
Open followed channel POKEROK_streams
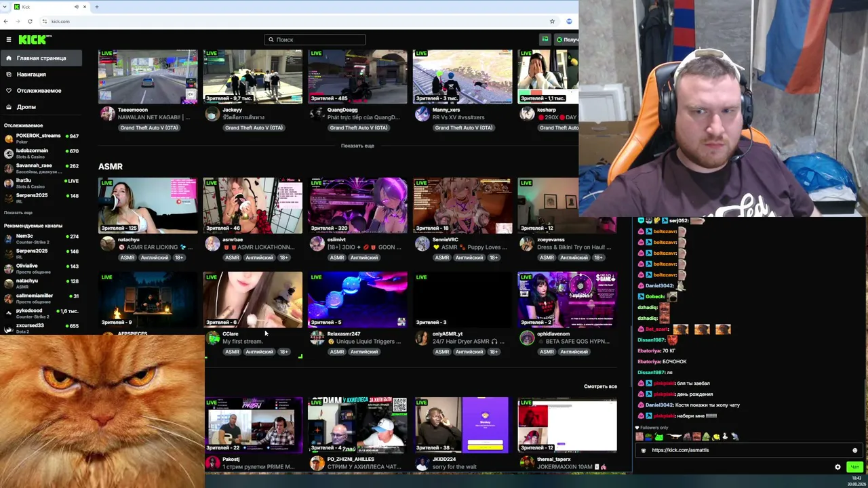coord(41,138)
